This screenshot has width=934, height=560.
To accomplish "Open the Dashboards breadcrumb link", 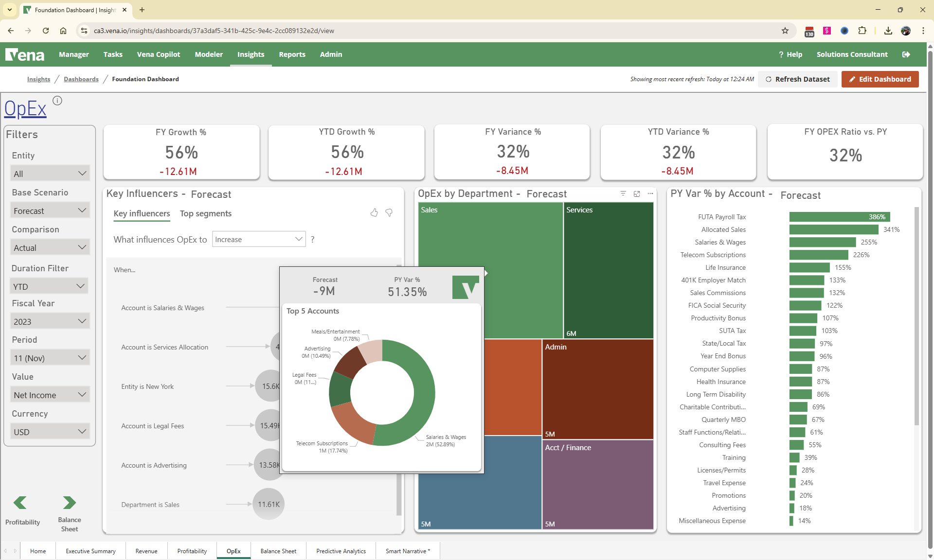I will 81,79.
